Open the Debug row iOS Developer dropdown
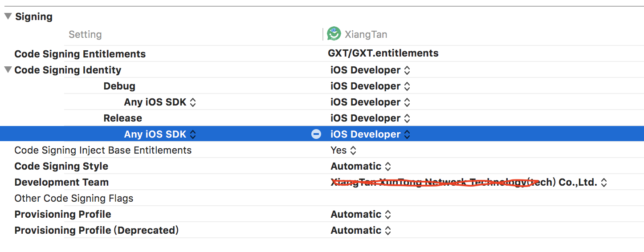 pyautogui.click(x=370, y=86)
